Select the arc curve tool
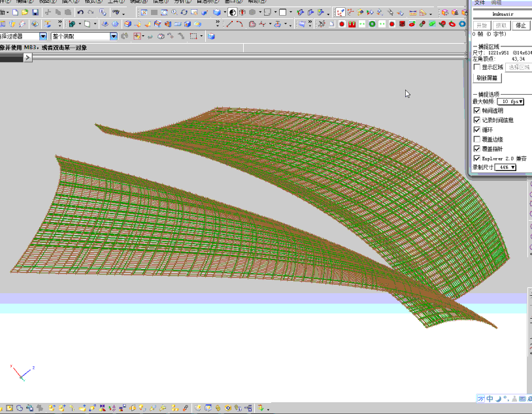The image size is (532, 414). (x=240, y=24)
